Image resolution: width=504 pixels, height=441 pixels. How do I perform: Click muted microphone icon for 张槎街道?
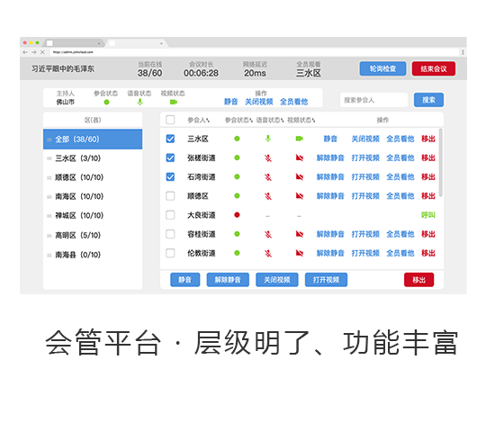click(268, 157)
